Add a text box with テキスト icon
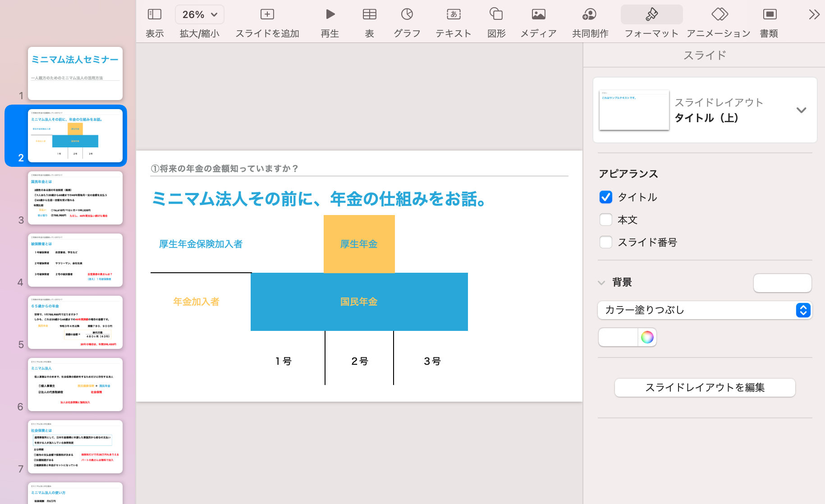 tap(454, 14)
